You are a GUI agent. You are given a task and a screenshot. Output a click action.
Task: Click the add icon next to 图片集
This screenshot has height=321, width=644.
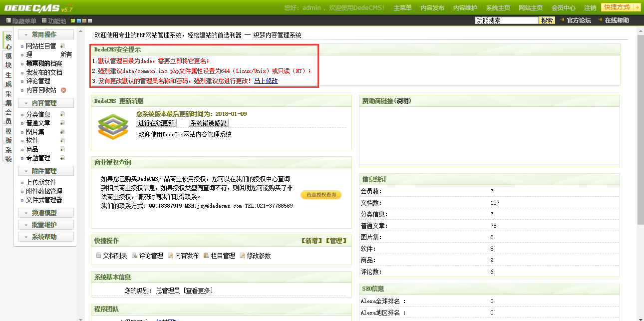(62, 132)
